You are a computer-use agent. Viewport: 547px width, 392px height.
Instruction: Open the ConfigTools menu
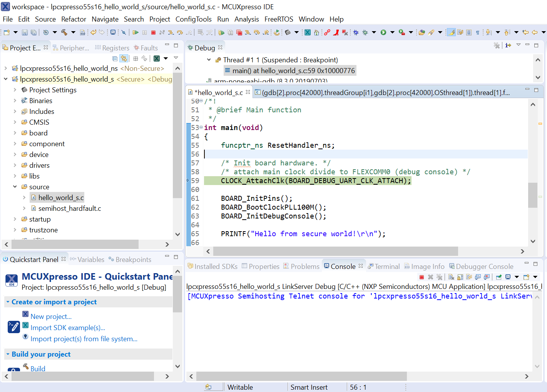tap(193, 19)
